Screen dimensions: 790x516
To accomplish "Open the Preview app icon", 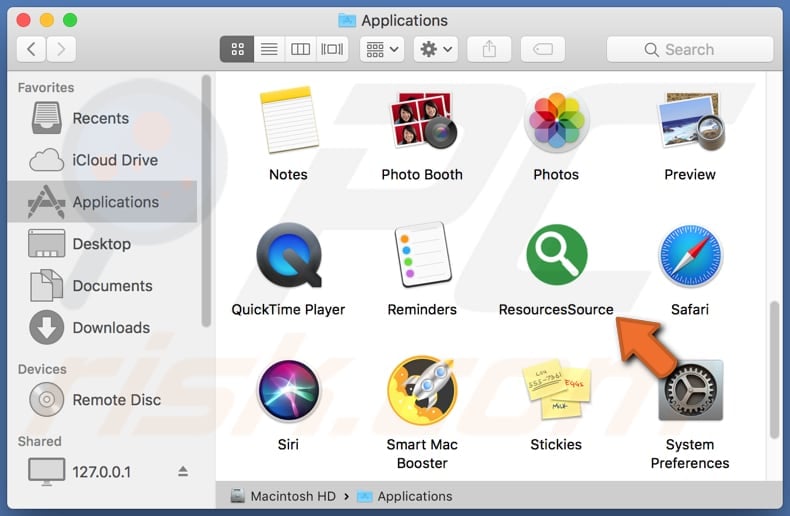I will coord(690,120).
